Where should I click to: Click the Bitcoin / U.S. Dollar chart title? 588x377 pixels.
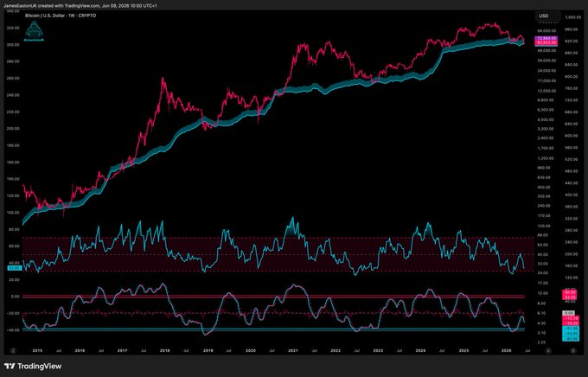coord(61,16)
